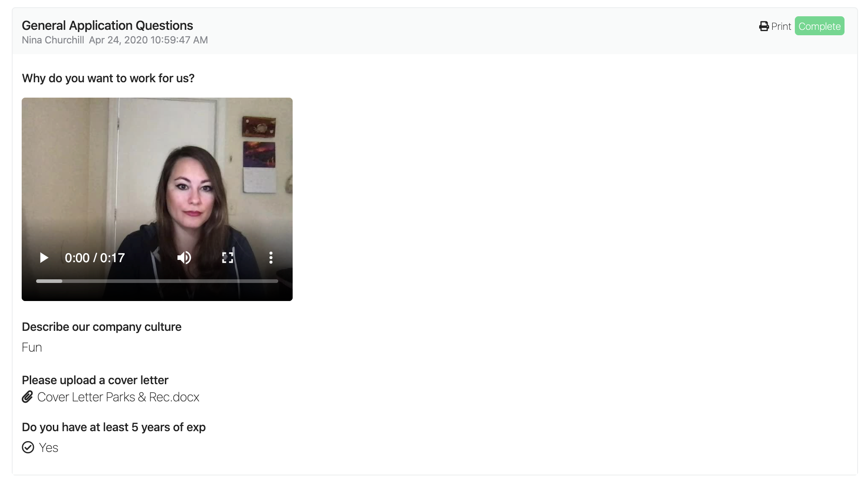Select the General Application Questions heading
Viewport: 868px width, 480px height.
[107, 25]
